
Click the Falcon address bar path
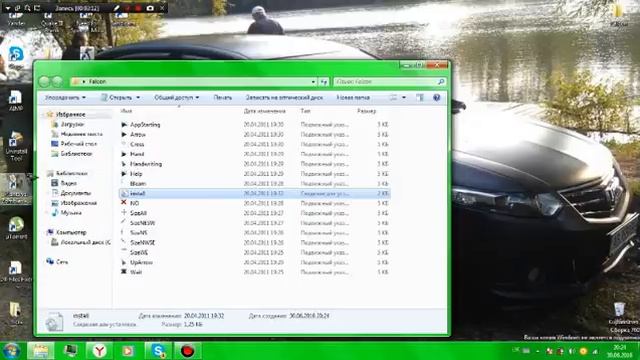pyautogui.click(x=98, y=82)
